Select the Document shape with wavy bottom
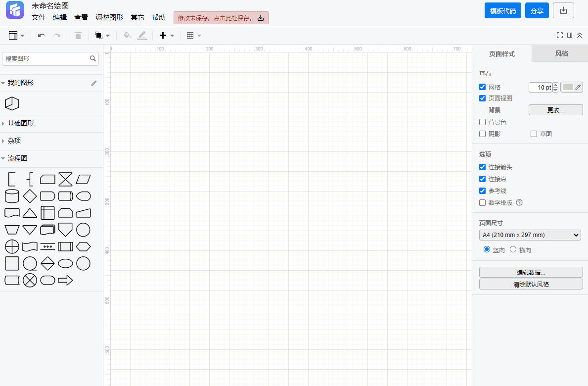 tap(12, 213)
